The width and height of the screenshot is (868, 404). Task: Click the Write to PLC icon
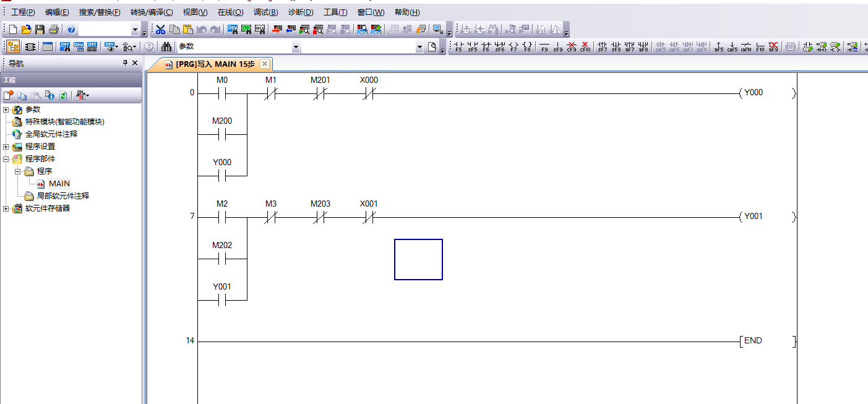276,29
